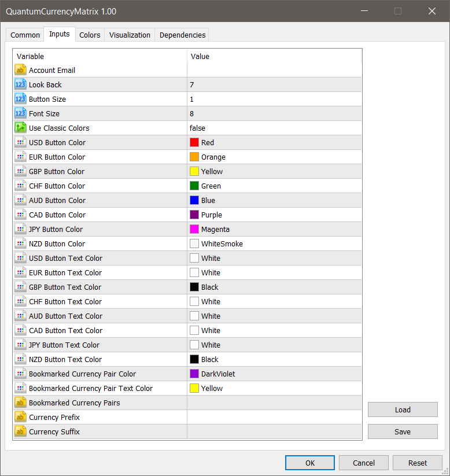Click the Use Classic Colors boolean icon
Image resolution: width=450 pixels, height=476 pixels.
(x=20, y=128)
